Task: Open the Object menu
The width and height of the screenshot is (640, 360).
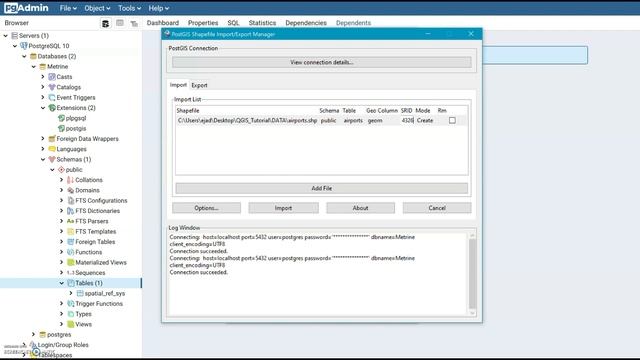Action: click(x=97, y=8)
